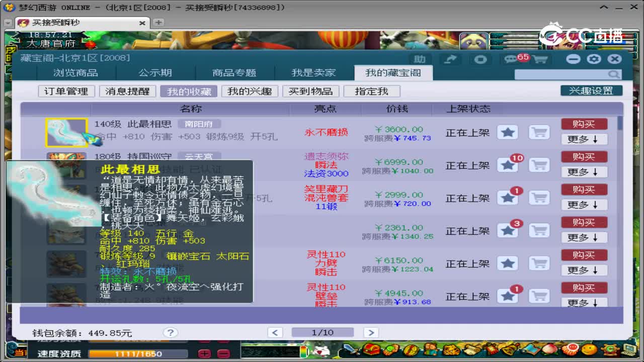Click the 上架状态 column header
The image size is (644, 362).
click(468, 109)
